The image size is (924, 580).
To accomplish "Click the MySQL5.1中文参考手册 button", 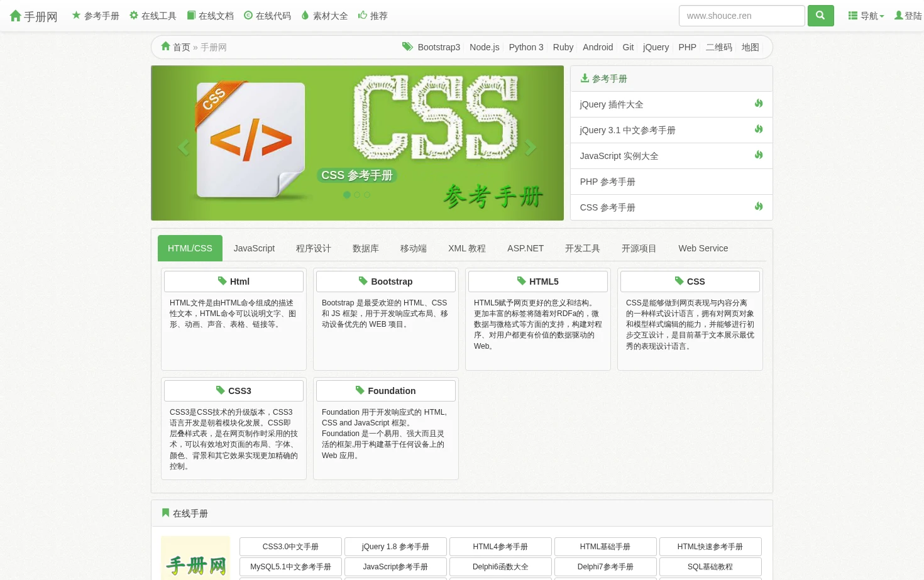I will click(x=290, y=567).
